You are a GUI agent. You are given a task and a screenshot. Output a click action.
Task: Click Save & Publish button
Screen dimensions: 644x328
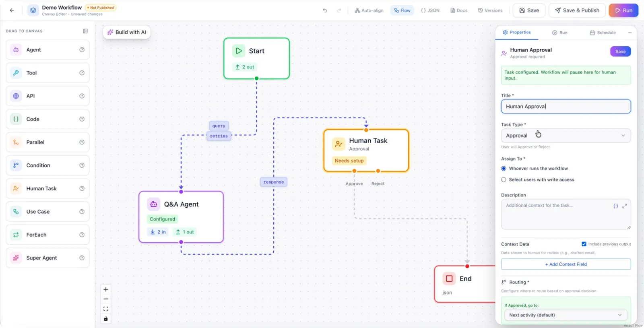577,10
